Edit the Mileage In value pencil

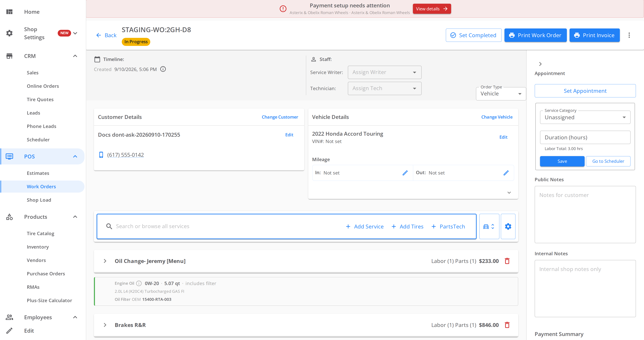tap(405, 173)
